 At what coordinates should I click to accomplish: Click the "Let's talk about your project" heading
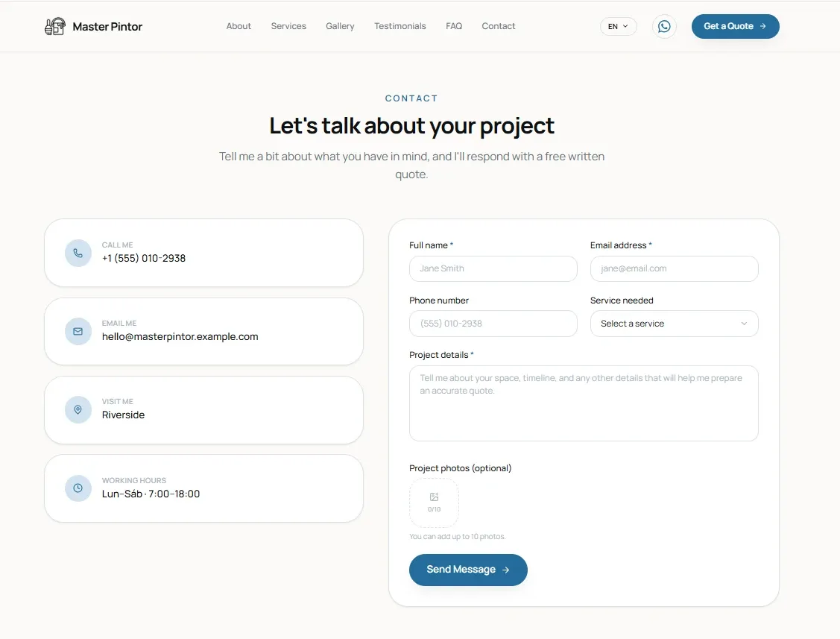(411, 127)
